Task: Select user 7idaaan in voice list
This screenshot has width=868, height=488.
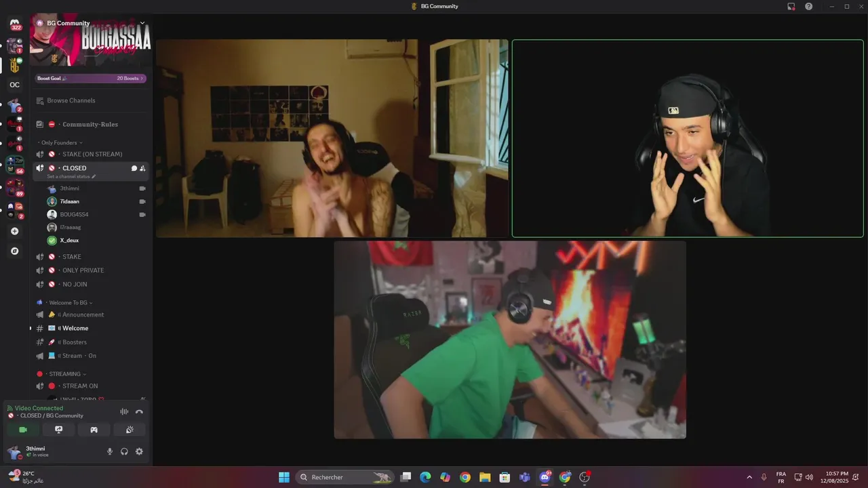Action: coord(96,201)
